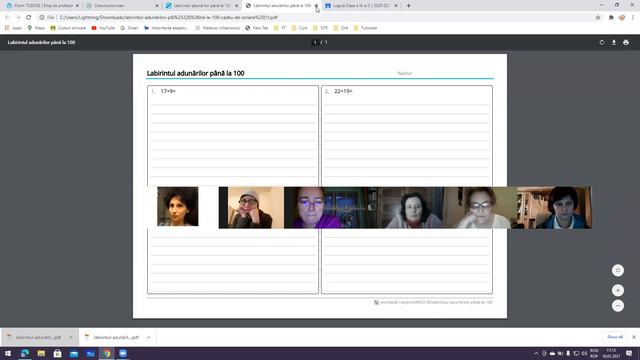The height and width of the screenshot is (360, 640).
Task: Click Show all downloads
Action: 615,337
